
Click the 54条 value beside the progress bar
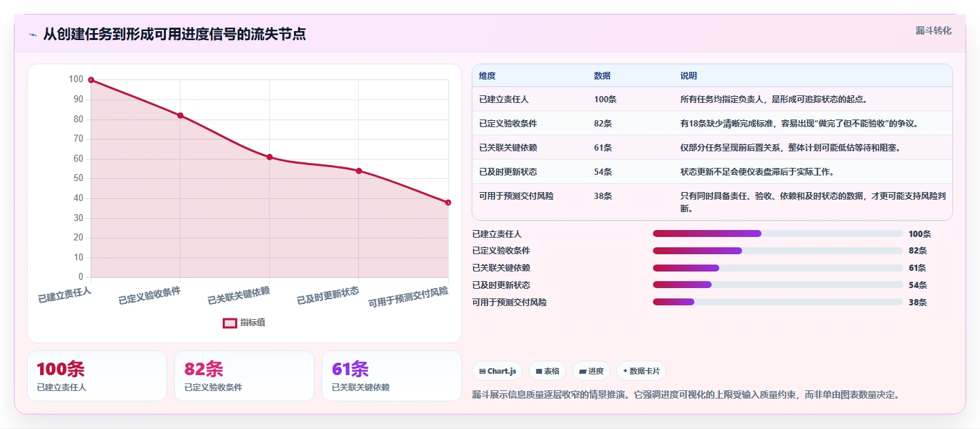(x=918, y=285)
